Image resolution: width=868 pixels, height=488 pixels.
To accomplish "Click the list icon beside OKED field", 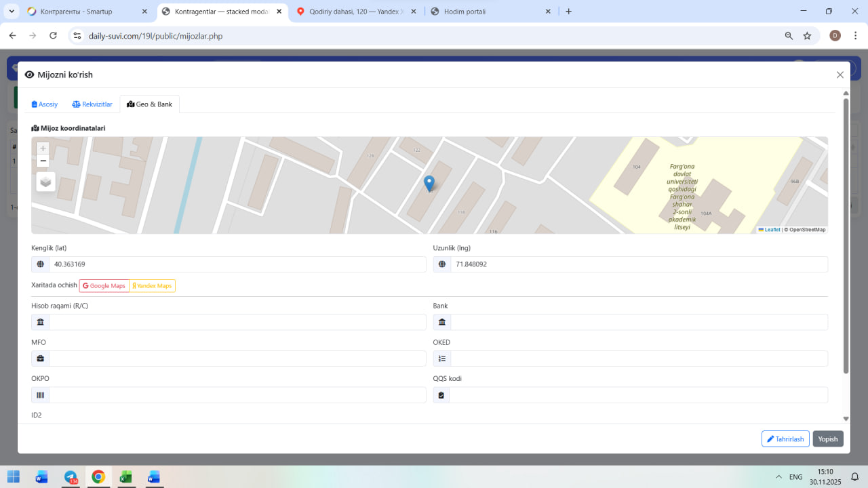I will (x=442, y=359).
